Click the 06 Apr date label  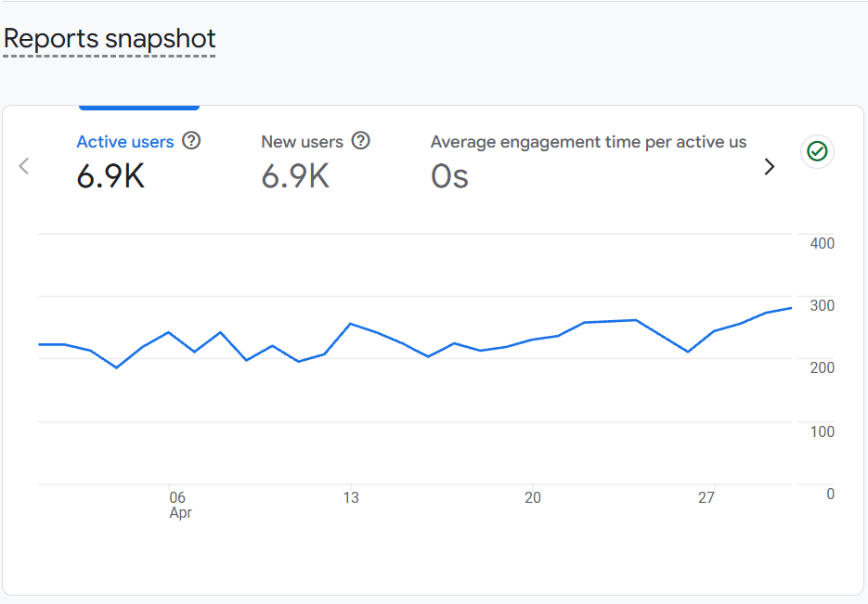click(x=178, y=505)
